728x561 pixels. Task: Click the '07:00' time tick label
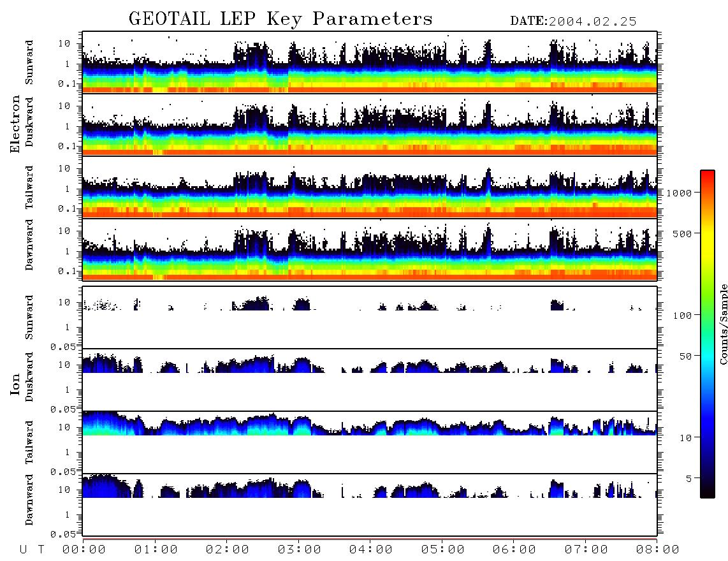[586, 550]
